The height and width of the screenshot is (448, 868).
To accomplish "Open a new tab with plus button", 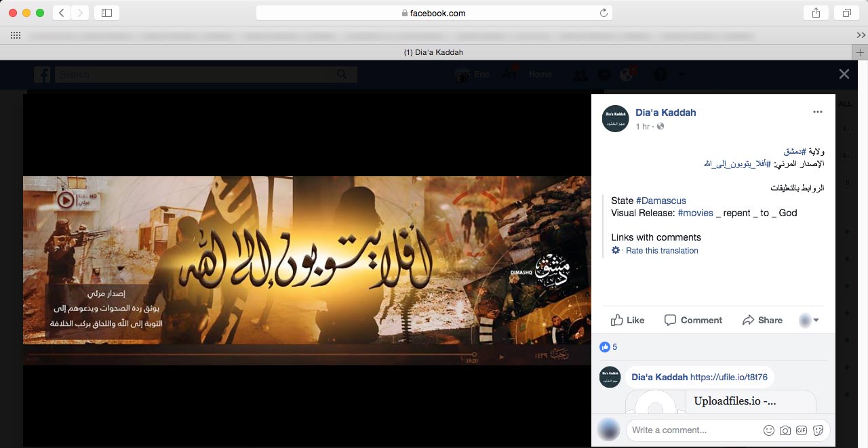I will coord(860,52).
